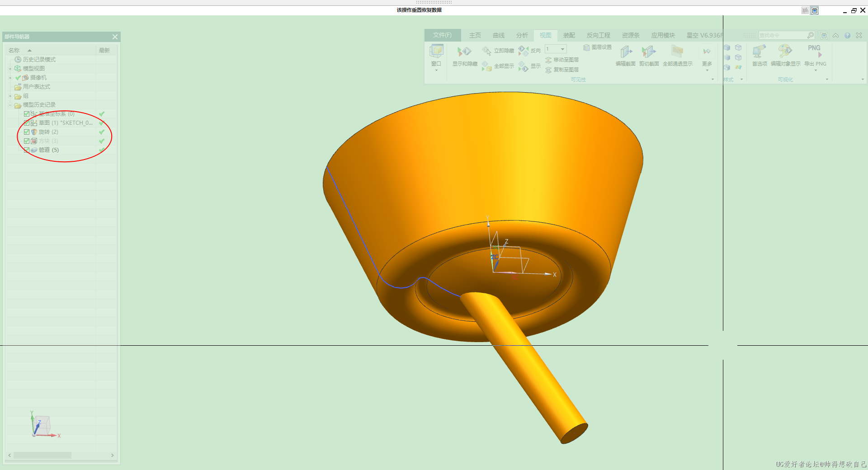868x470 pixels.
Task: Collapse the 模型历史记录 folder
Action: [10, 105]
